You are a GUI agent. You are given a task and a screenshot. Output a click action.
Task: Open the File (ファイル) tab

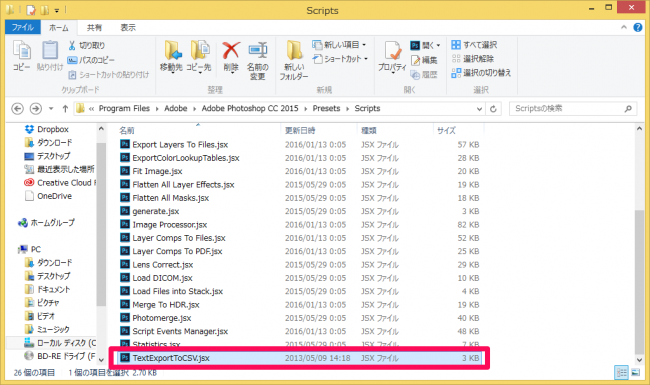[x=22, y=27]
